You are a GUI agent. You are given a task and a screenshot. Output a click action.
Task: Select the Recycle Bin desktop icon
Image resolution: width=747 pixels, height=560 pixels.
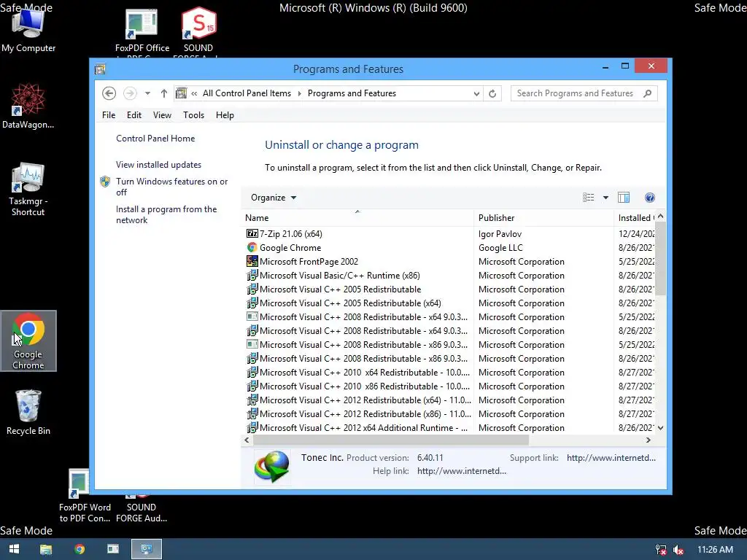tap(28, 413)
